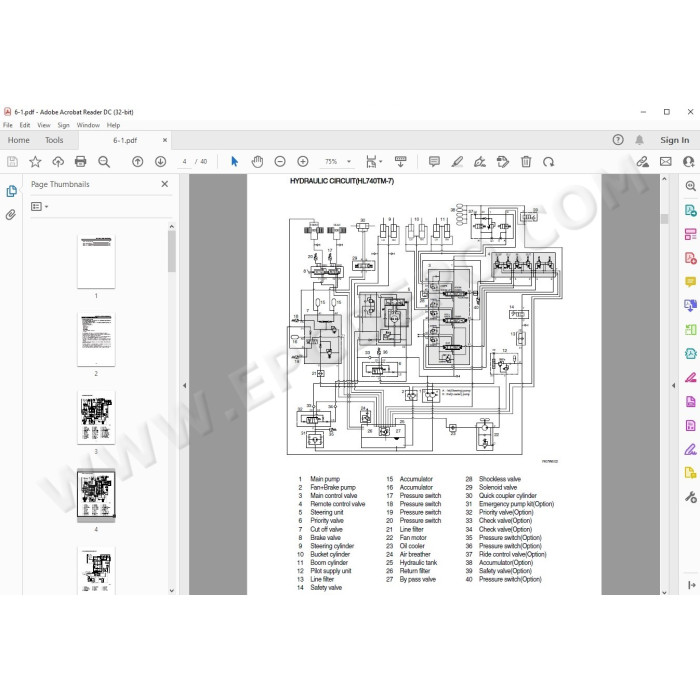Image resolution: width=700 pixels, height=700 pixels.
Task: Open the Comment tool in right pane
Action: (690, 282)
